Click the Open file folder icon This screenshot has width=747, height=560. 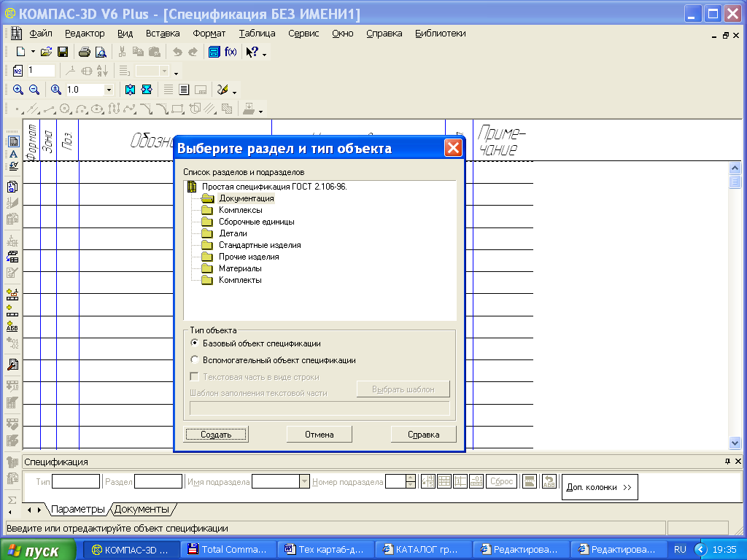point(46,52)
